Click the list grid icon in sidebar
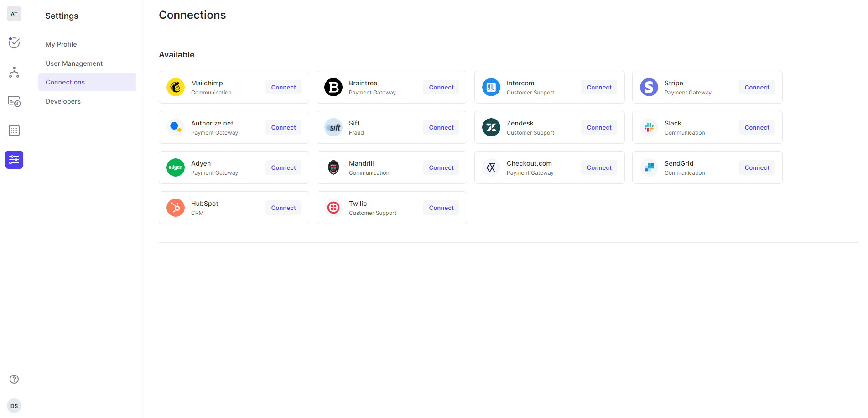 (14, 131)
